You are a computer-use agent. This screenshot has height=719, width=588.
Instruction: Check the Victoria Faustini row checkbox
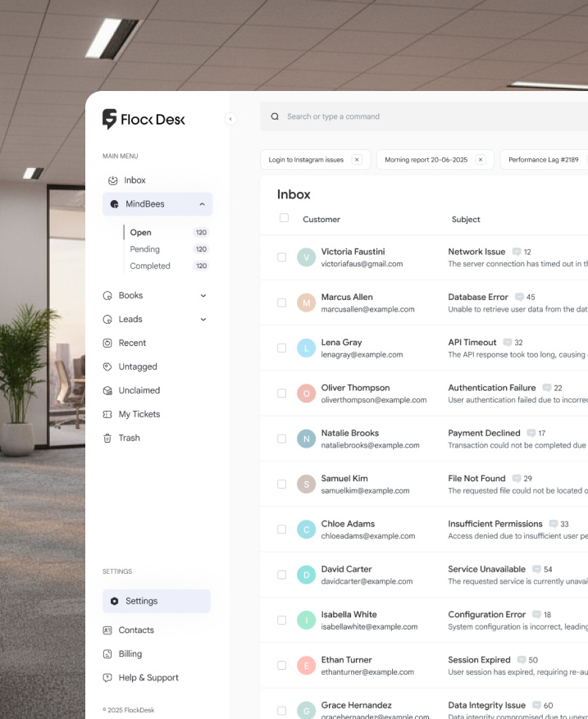281,257
